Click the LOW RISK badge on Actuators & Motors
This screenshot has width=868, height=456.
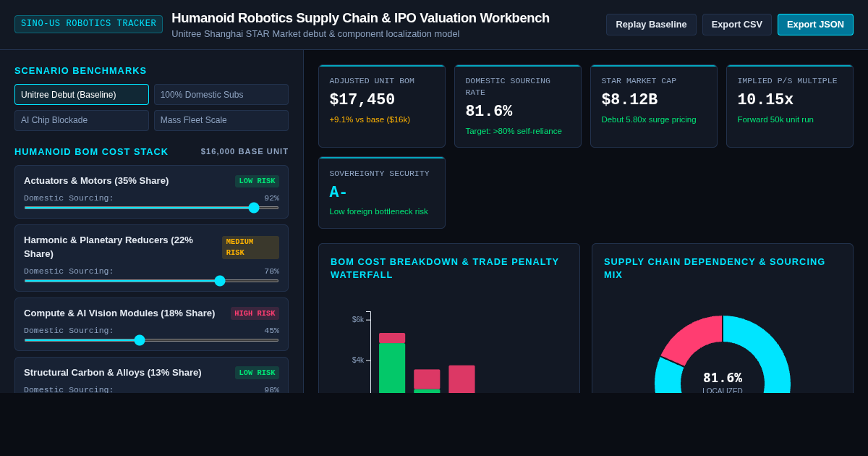tap(257, 181)
